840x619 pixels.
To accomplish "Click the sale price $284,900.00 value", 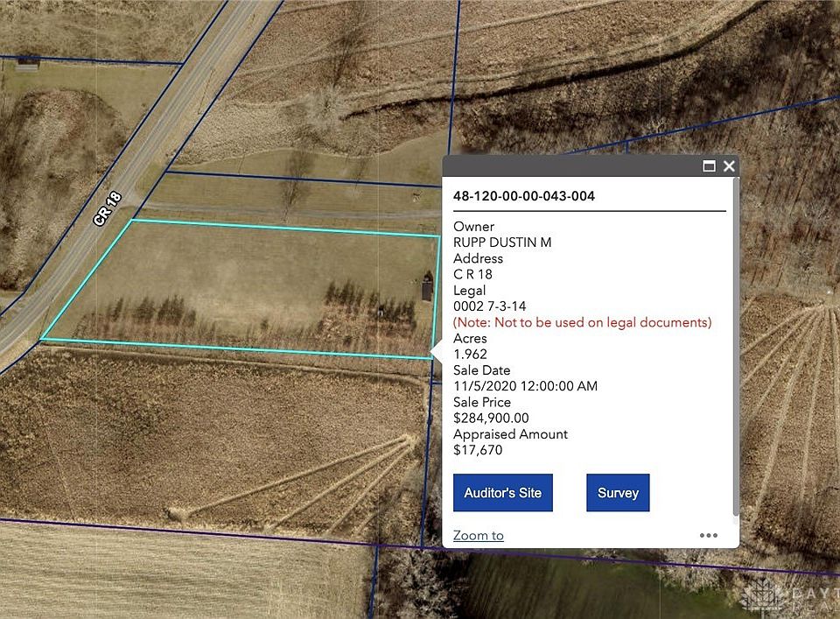I will pos(491,419).
